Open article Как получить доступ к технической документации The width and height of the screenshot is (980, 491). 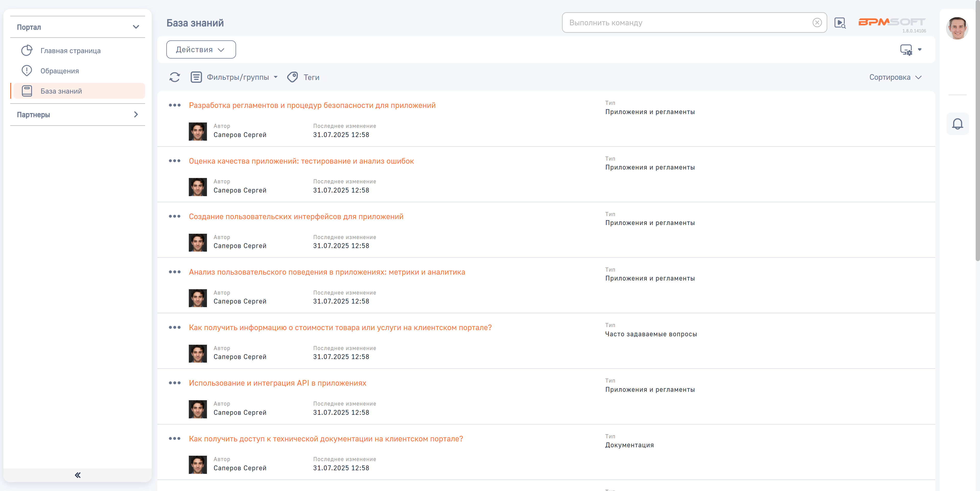(x=326, y=439)
